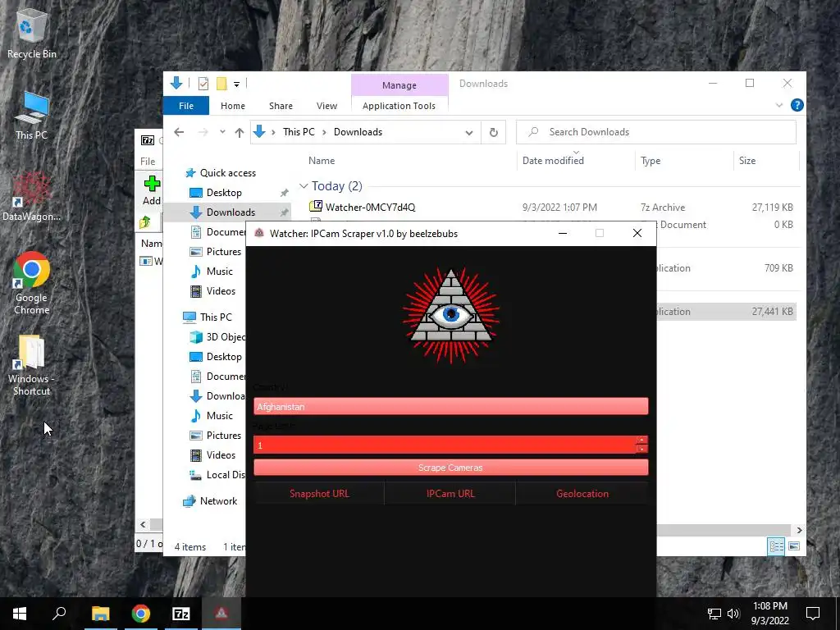This screenshot has height=630, width=840.
Task: Switch to 7-Zip in the taskbar
Action: [181, 614]
